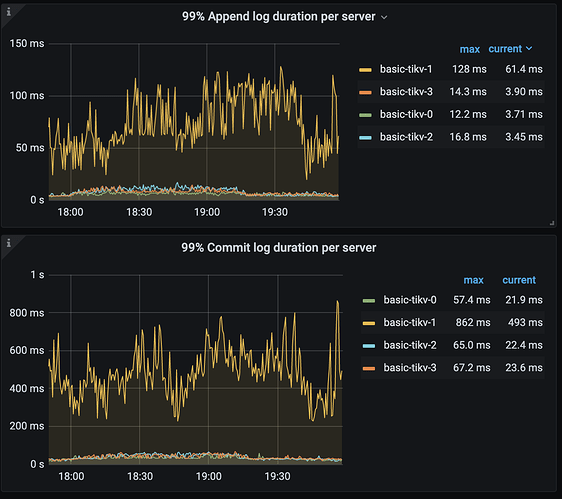Click the 19:30 tick on Commit log chart
The height and width of the screenshot is (499, 562).
(x=277, y=476)
